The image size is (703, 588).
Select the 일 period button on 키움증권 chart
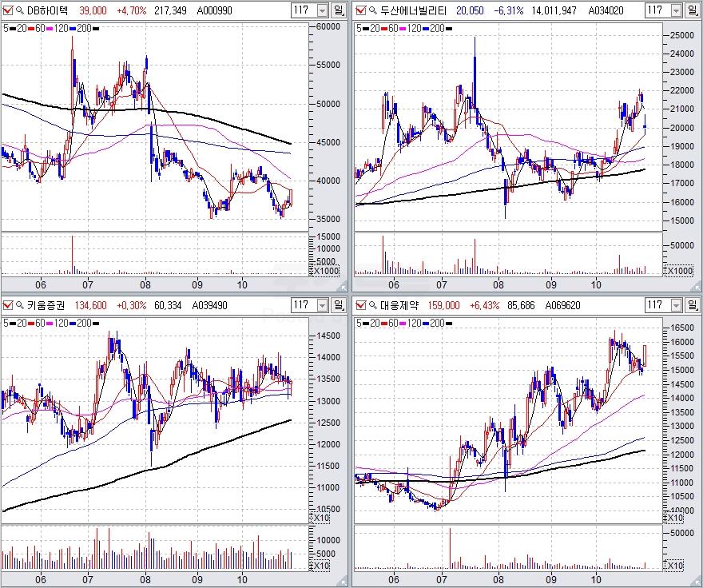[339, 304]
